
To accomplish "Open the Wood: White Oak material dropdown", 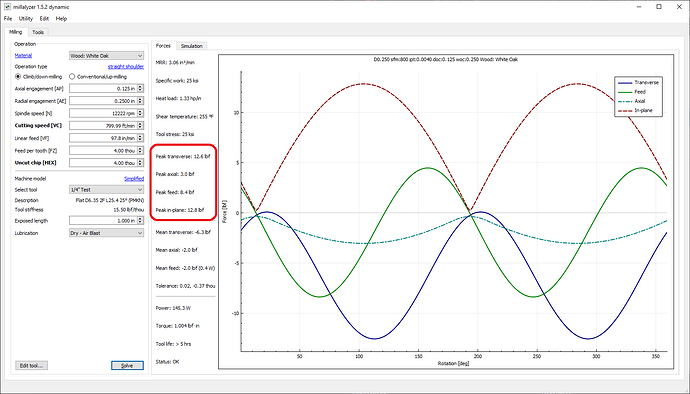I will coord(106,56).
